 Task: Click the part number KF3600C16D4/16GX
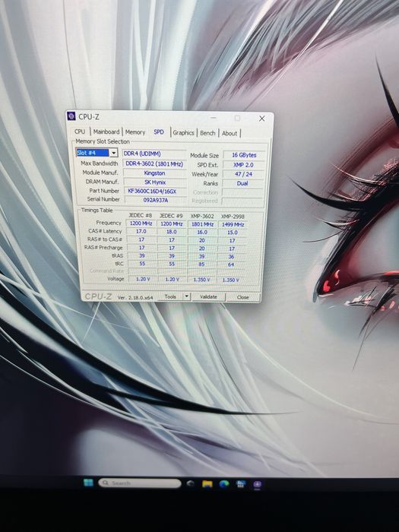(x=155, y=191)
